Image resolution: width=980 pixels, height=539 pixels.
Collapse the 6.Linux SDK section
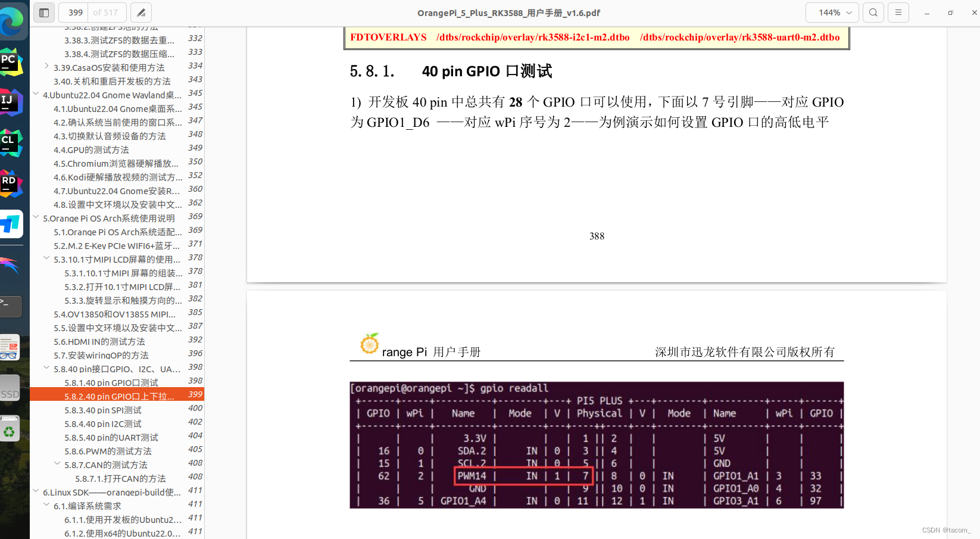[x=36, y=491]
